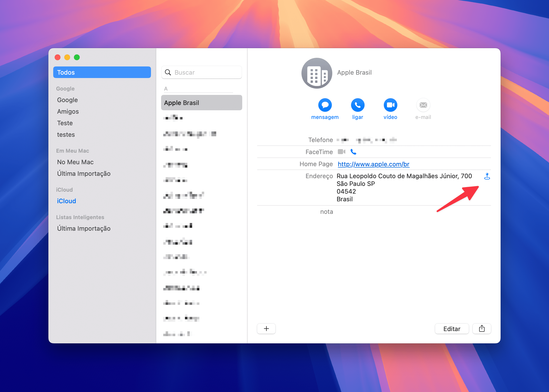Click the magnifying glass search icon

pyautogui.click(x=168, y=72)
